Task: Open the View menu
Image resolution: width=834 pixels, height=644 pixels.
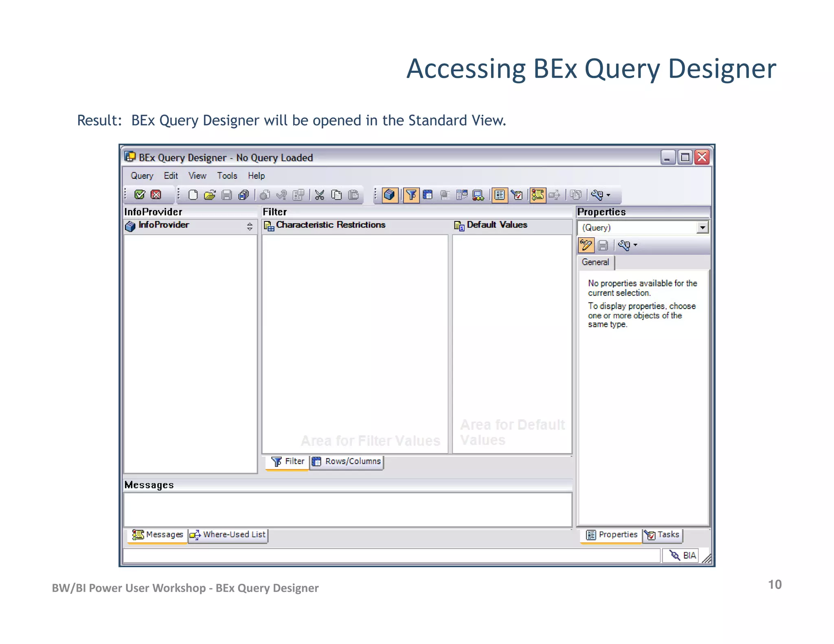Action: point(198,176)
